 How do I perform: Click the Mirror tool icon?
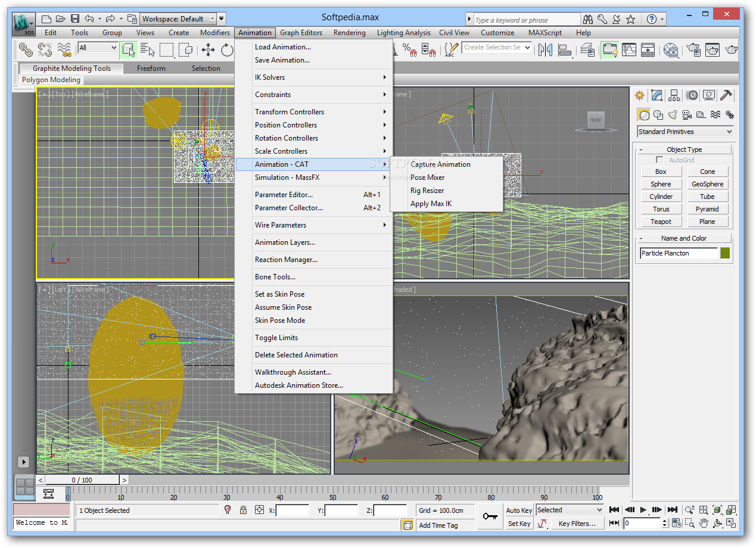pyautogui.click(x=545, y=49)
